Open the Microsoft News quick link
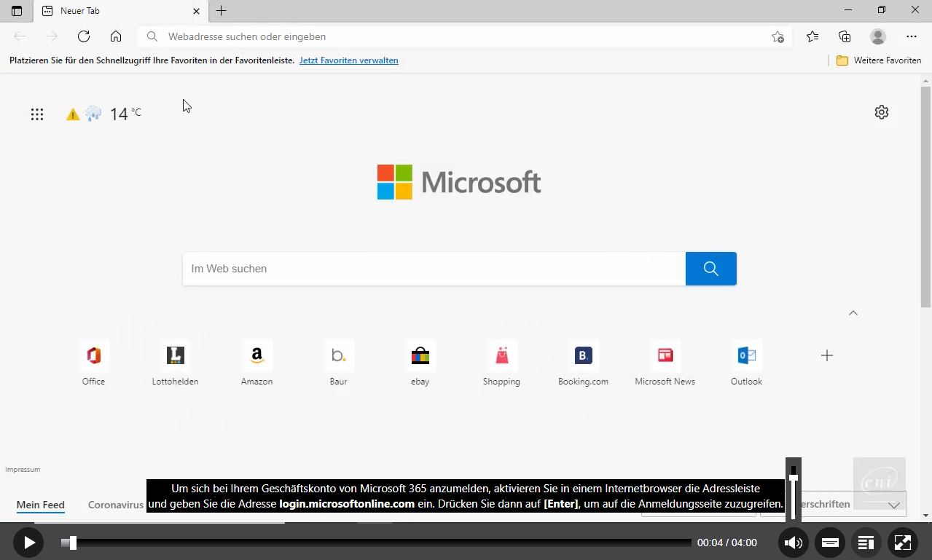 point(665,363)
